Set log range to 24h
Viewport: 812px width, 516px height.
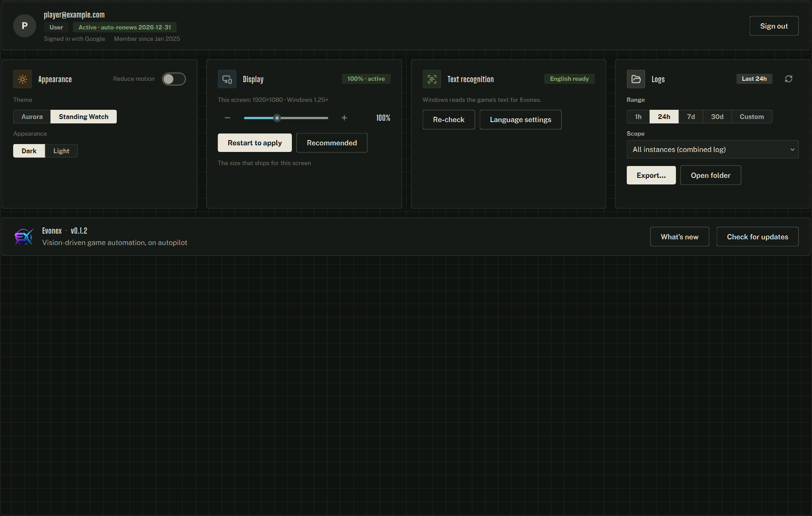[664, 117]
